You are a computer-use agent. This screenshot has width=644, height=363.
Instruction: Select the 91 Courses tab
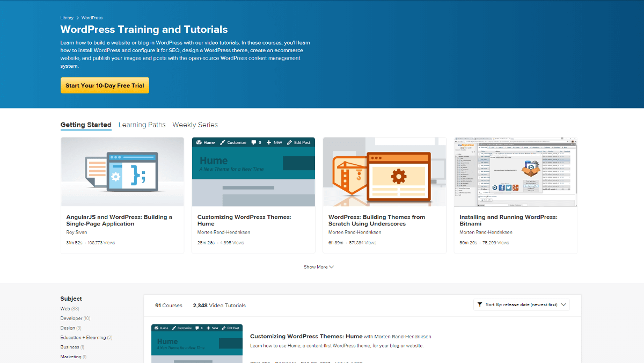pyautogui.click(x=169, y=306)
